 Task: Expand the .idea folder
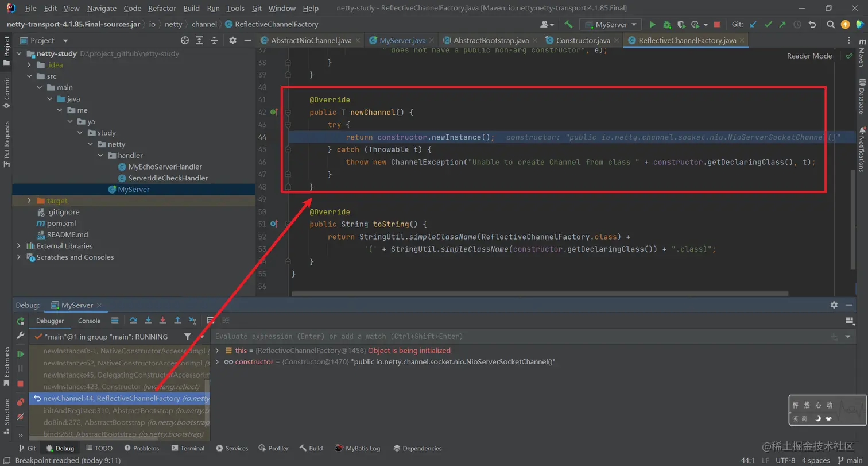click(x=29, y=65)
